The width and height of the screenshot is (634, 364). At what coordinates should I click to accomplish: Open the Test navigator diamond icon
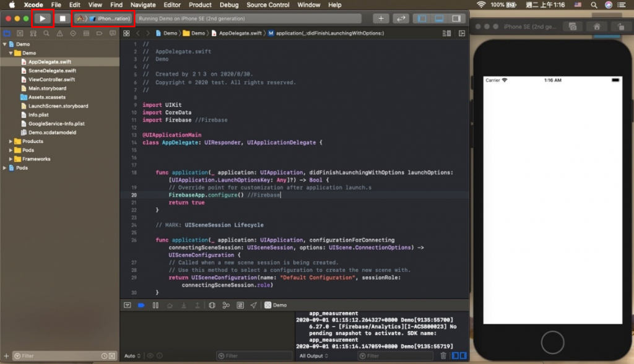coord(73,33)
